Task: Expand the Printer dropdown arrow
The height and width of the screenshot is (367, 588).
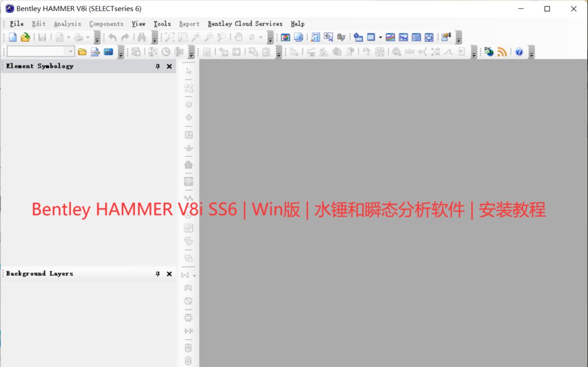Action: (88, 37)
